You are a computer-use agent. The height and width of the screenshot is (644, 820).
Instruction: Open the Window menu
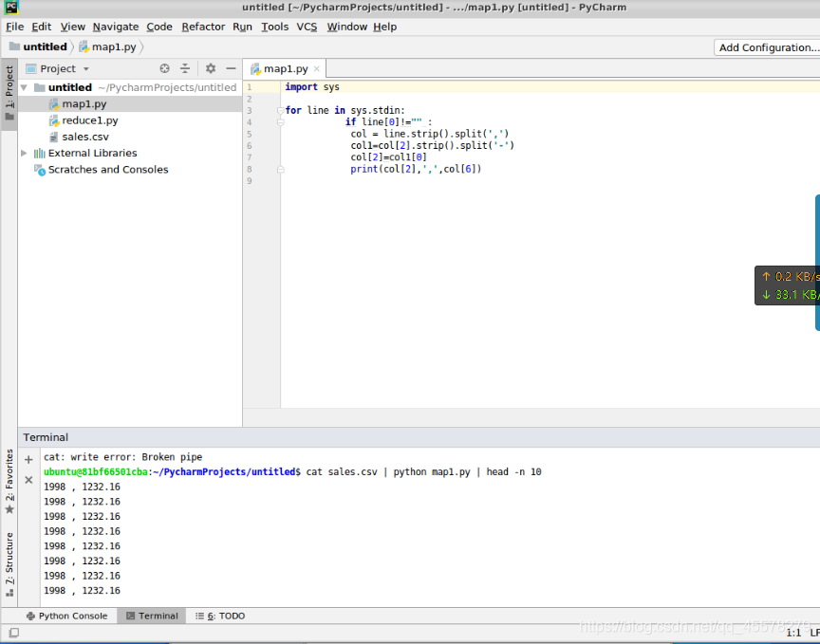[x=347, y=27]
